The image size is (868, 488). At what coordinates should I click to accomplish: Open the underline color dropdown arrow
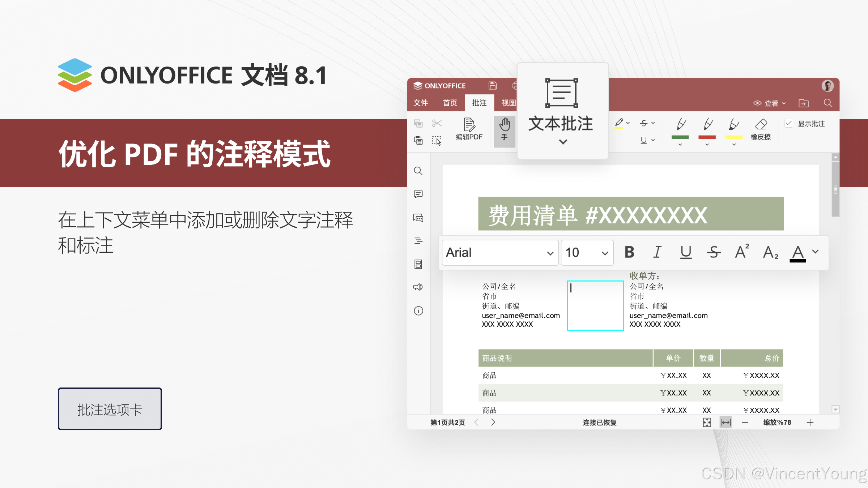(653, 140)
